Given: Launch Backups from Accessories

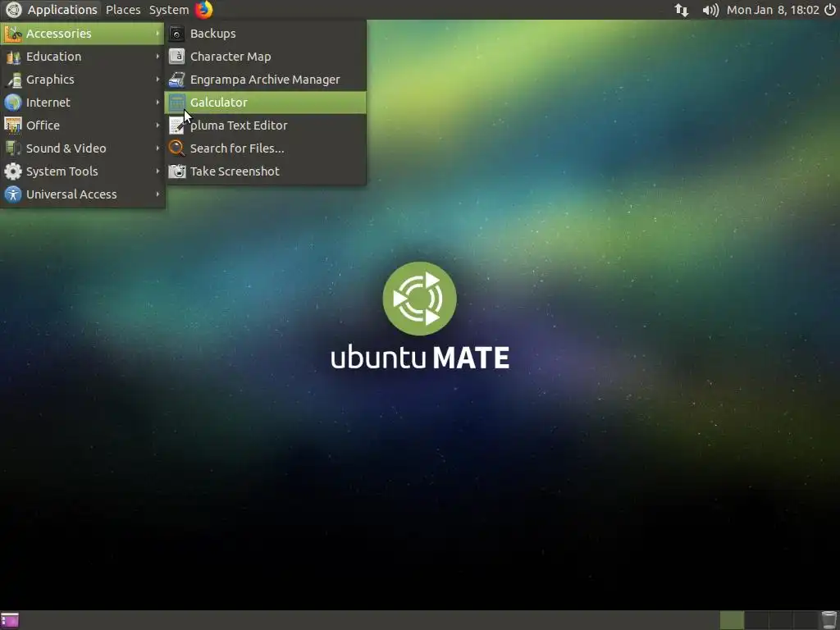Looking at the screenshot, I should (266, 33).
